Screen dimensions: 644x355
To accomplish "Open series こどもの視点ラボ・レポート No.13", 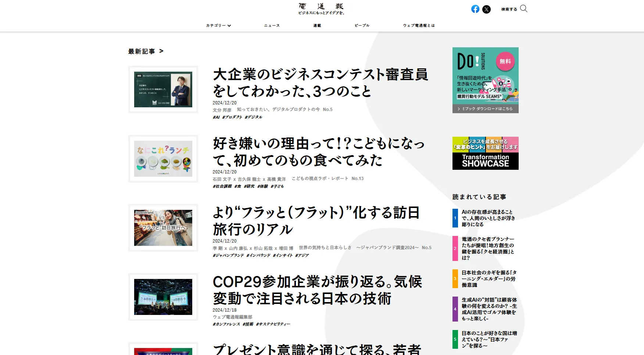I will [x=328, y=179].
